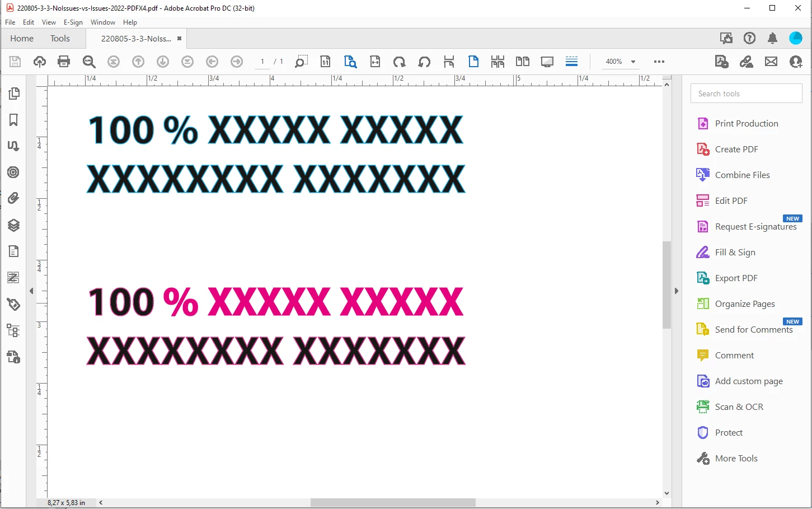This screenshot has width=812, height=509.
Task: Click the zoom-out magnifier search icon
Action: coord(89,62)
